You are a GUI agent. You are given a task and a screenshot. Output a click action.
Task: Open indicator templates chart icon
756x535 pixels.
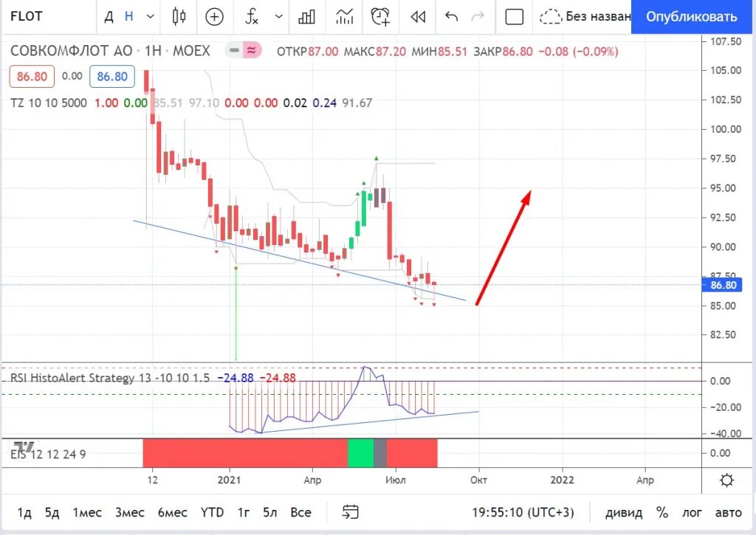344,17
